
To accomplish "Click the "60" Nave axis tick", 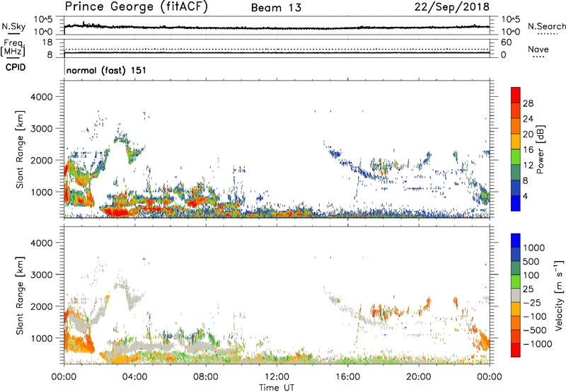I will coord(506,42).
